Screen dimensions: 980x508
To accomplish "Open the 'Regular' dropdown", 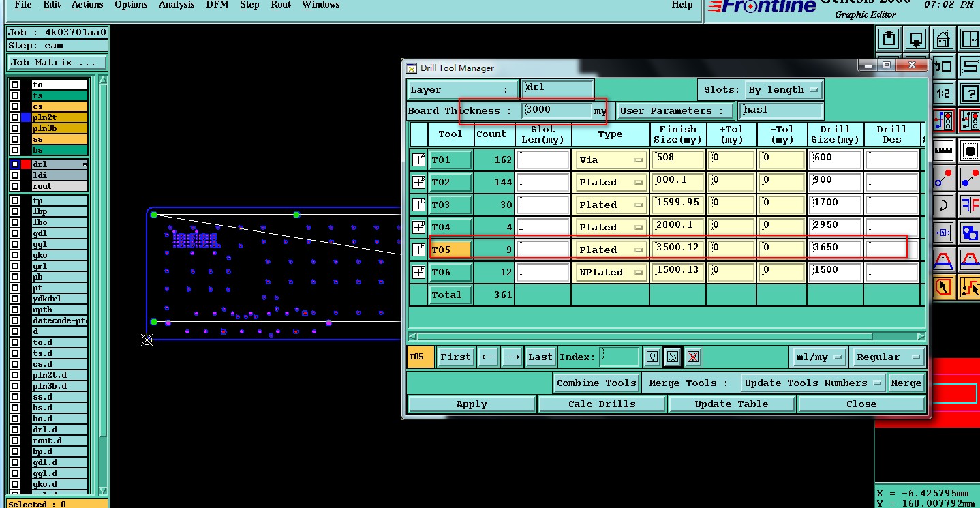I will 888,357.
